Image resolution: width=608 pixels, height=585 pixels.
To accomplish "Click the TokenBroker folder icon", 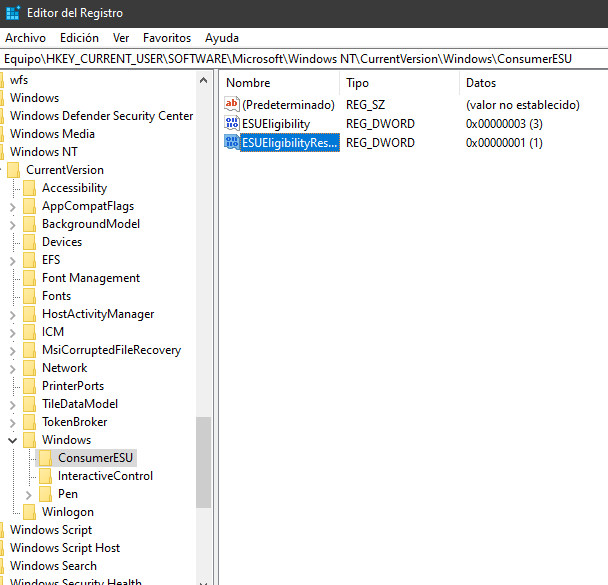I will coord(29,422).
